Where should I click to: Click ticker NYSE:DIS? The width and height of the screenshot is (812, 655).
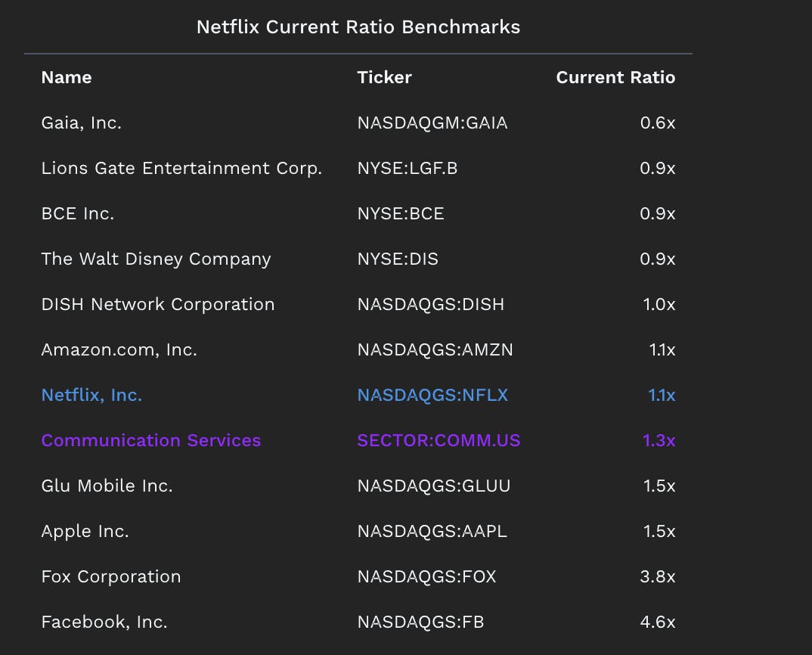398,259
